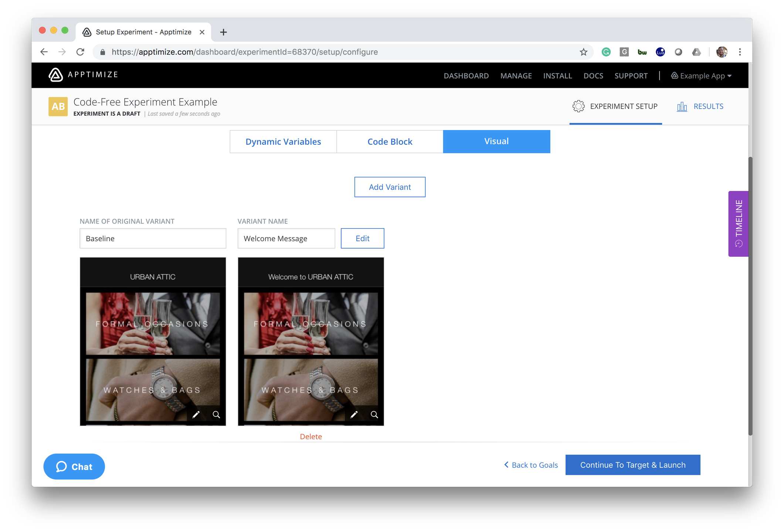Screen dimensions: 784x532
Task: Switch to the Dynamic Variables tab
Action: click(x=283, y=141)
